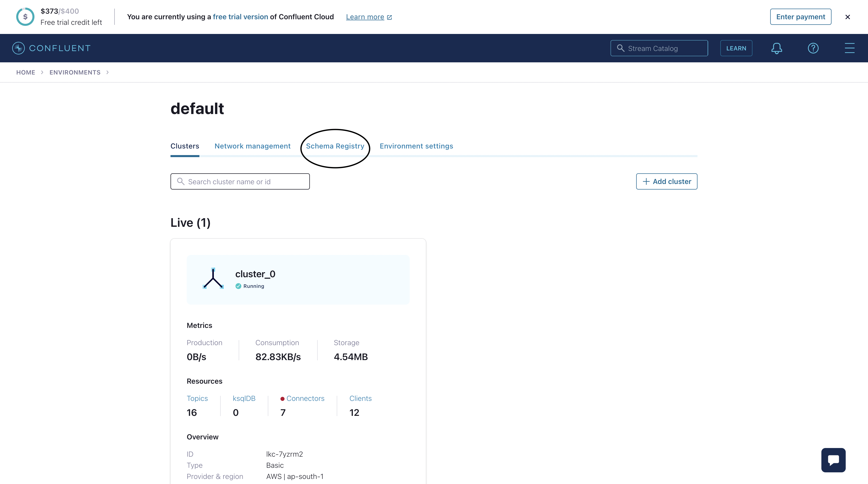Focus the Stream Catalog search field
This screenshot has height=484, width=868.
659,48
